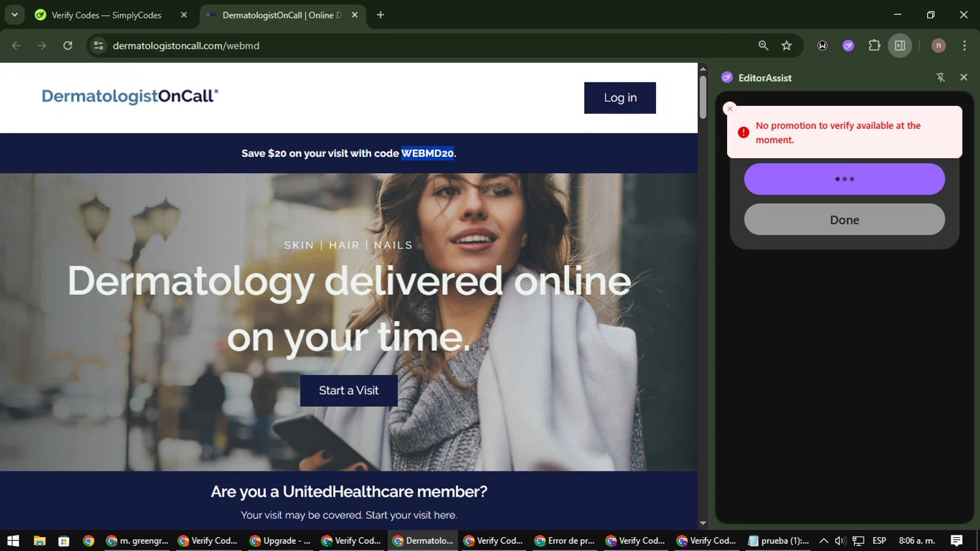Close the DermatologistOnCall tab
The image size is (980, 551).
355,14
